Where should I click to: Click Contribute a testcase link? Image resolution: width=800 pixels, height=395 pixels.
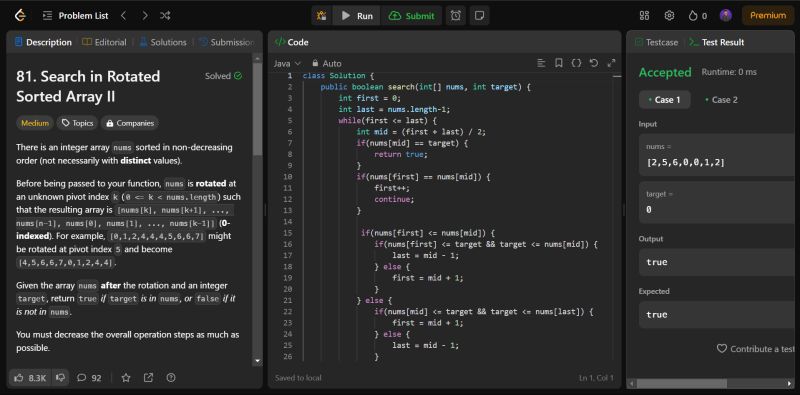pos(756,349)
